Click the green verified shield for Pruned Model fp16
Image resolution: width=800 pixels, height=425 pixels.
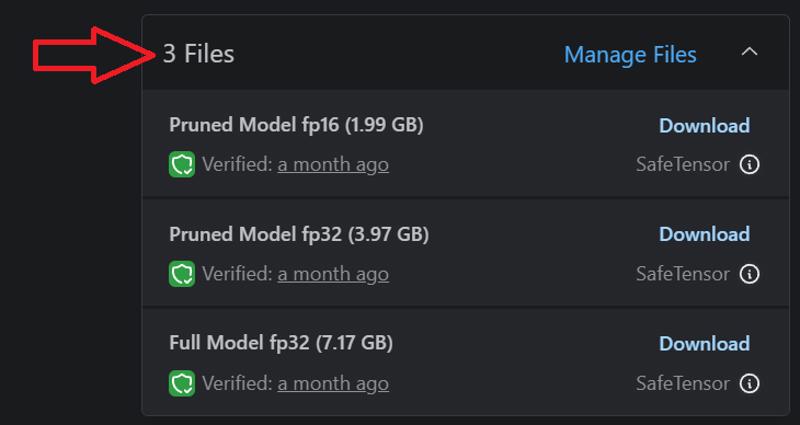coord(182,164)
